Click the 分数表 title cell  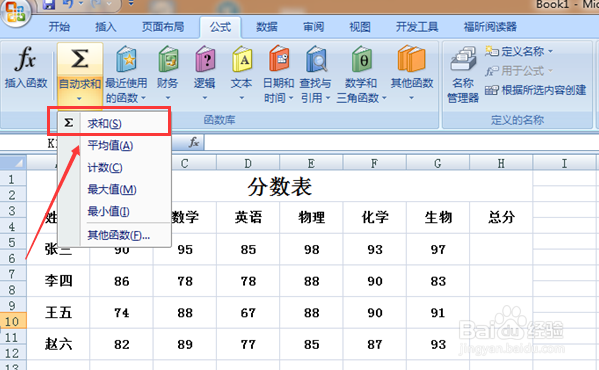280,187
